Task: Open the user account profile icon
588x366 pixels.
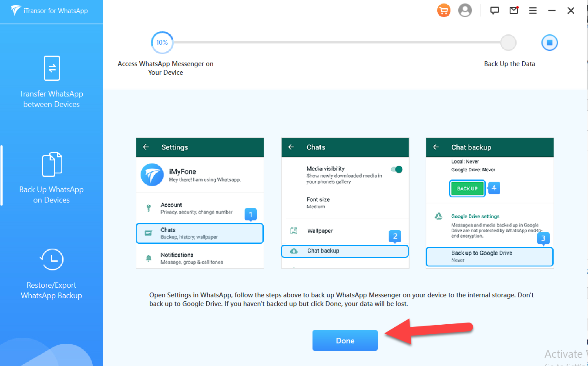Action: click(x=465, y=10)
